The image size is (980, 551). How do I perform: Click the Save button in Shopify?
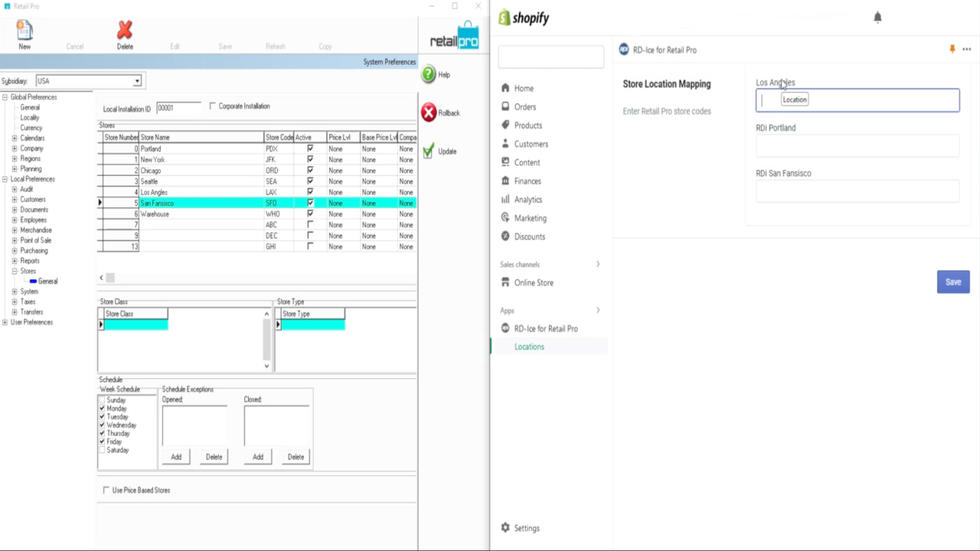coord(953,282)
